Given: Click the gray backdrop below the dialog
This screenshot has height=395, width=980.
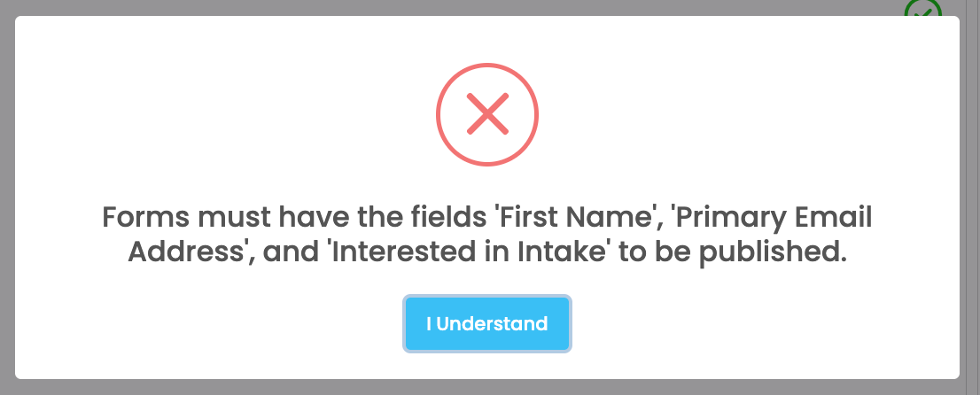Looking at the screenshot, I should click(486, 388).
